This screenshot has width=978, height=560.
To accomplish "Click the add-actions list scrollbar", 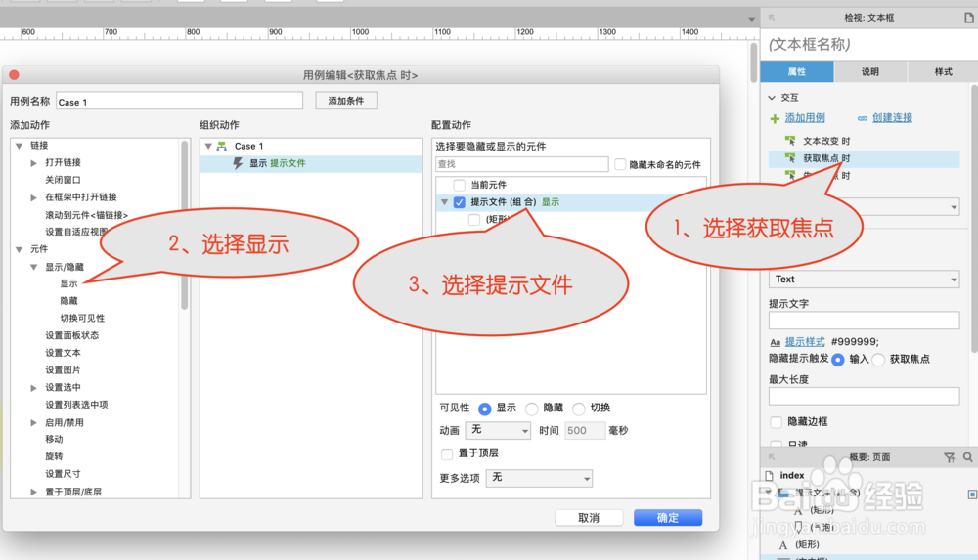I will (185, 225).
